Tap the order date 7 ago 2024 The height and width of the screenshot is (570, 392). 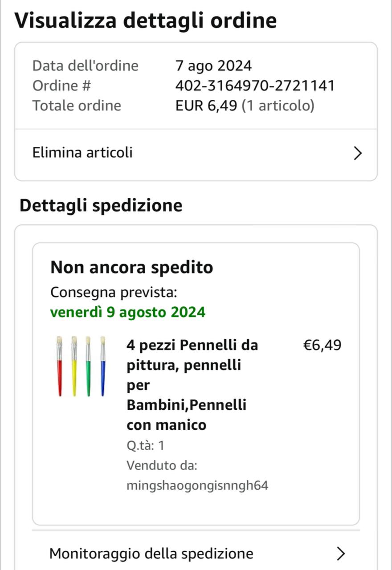click(213, 66)
